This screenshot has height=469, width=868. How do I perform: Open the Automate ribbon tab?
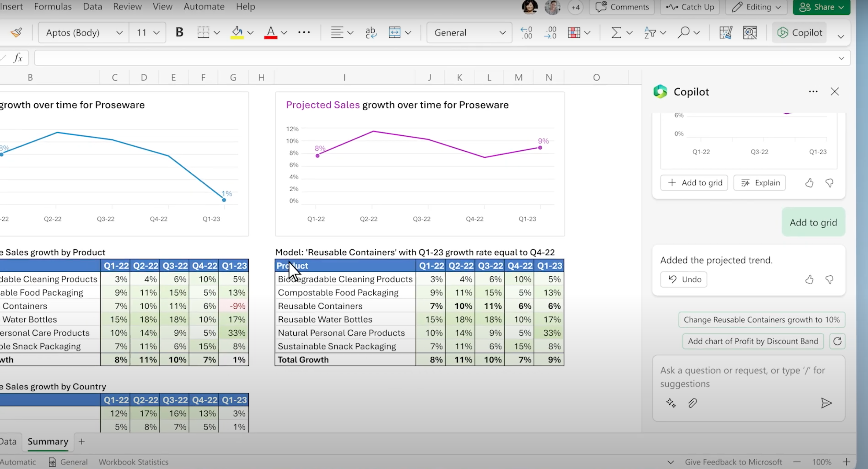coord(204,7)
